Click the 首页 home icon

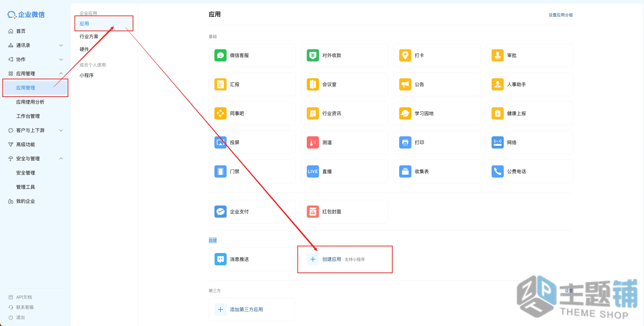tap(11, 31)
